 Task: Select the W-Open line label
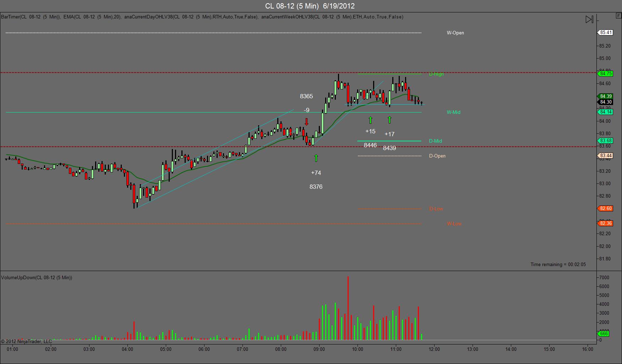coord(455,33)
